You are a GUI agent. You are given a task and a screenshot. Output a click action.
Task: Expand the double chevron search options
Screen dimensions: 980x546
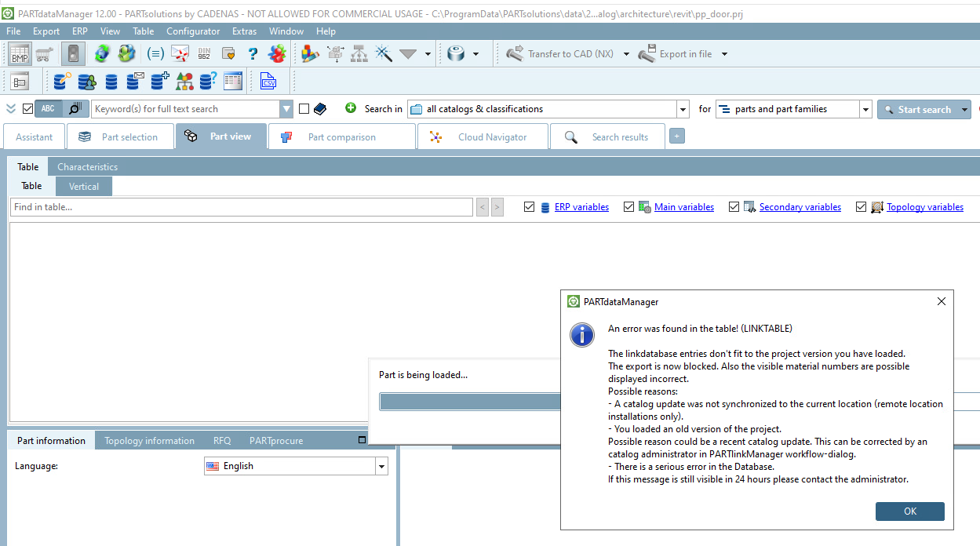(11, 109)
